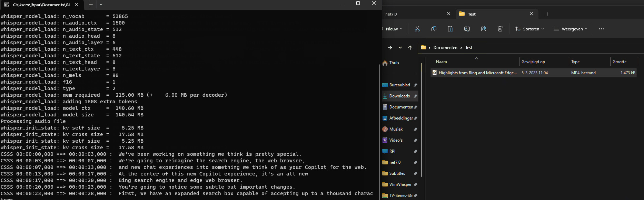Expand the chevron before Documenten breadcrumb
This screenshot has height=200, width=644.
(x=429, y=48)
